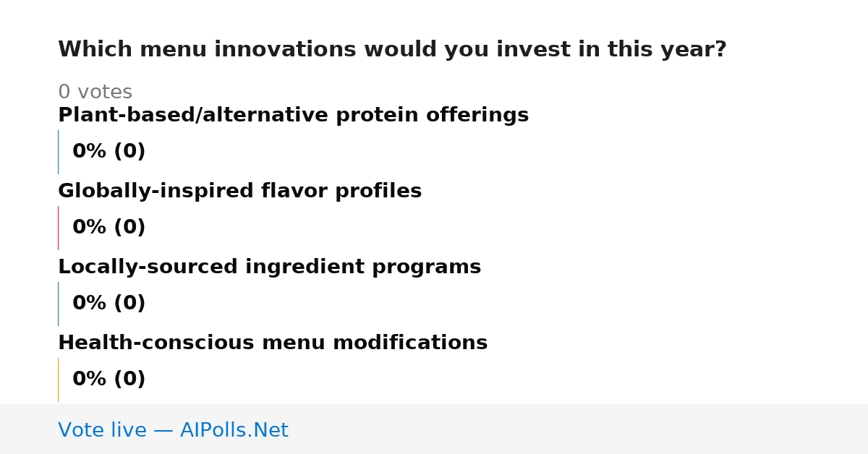Click the word AIPolls.Net in footer
868x454 pixels.
pyautogui.click(x=234, y=430)
